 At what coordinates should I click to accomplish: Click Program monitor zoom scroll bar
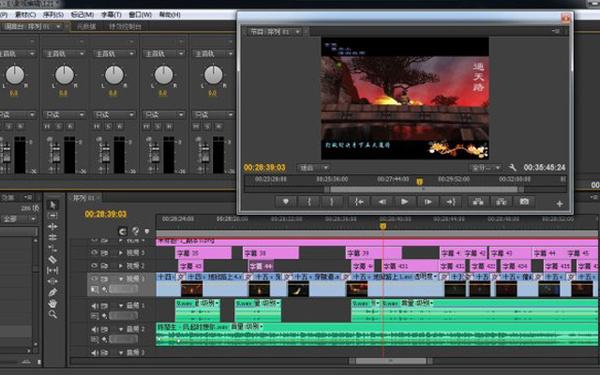(x=424, y=189)
